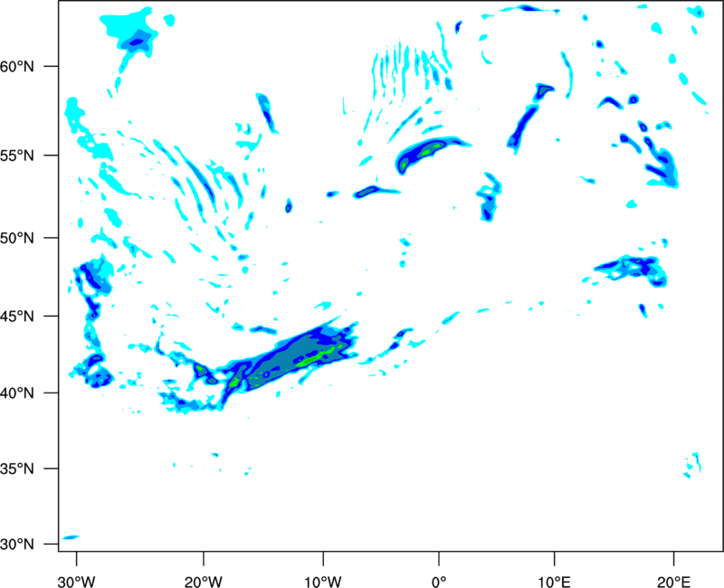This screenshot has width=724, height=588.
Task: Click the 30°W longitude label
Action: click(76, 582)
